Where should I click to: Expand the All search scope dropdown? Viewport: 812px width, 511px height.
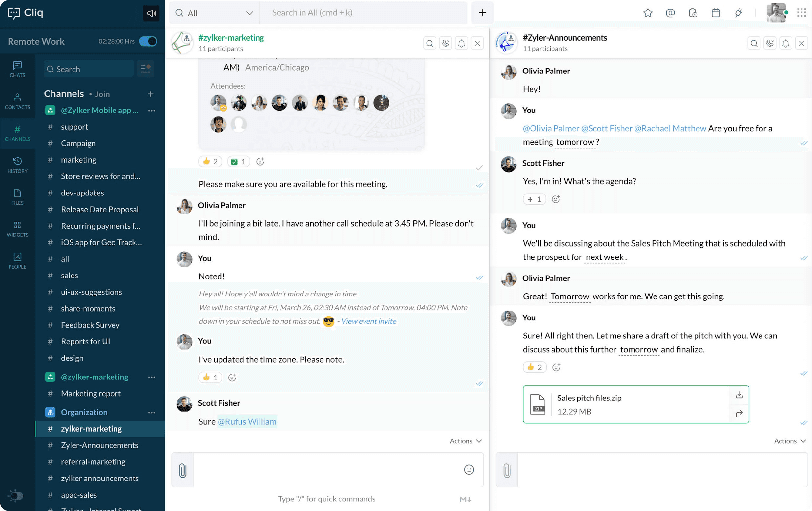[x=249, y=13]
